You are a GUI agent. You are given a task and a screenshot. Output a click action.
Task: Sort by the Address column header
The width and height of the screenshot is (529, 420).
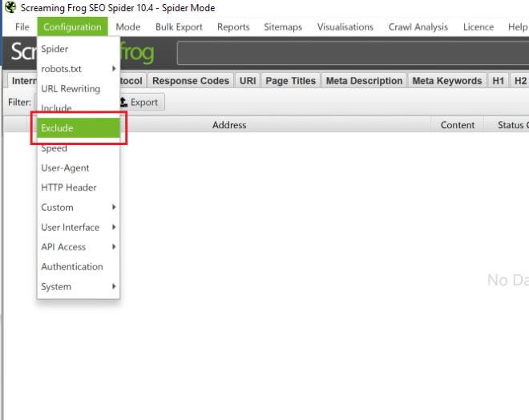[x=229, y=125]
